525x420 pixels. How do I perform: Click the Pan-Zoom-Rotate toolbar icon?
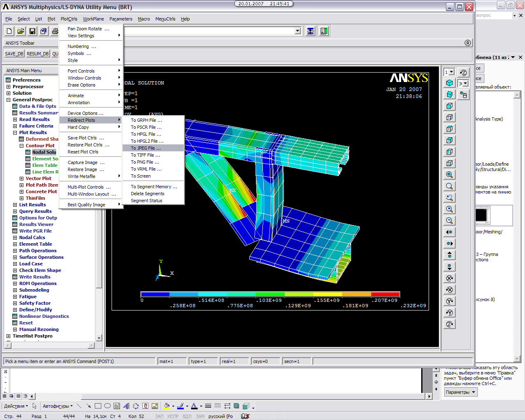pos(44,31)
